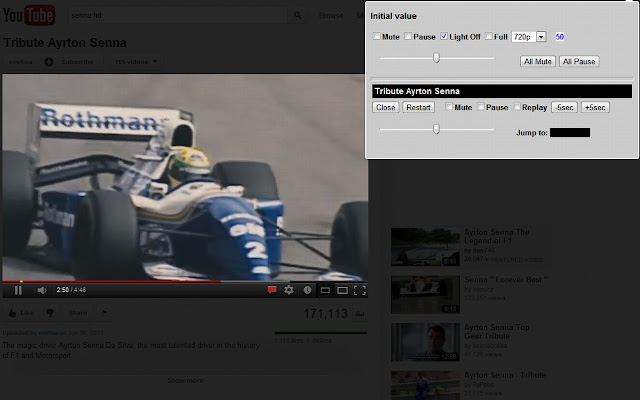Image resolution: width=640 pixels, height=400 pixels.
Task: Switch to large player size icon
Action: click(342, 290)
